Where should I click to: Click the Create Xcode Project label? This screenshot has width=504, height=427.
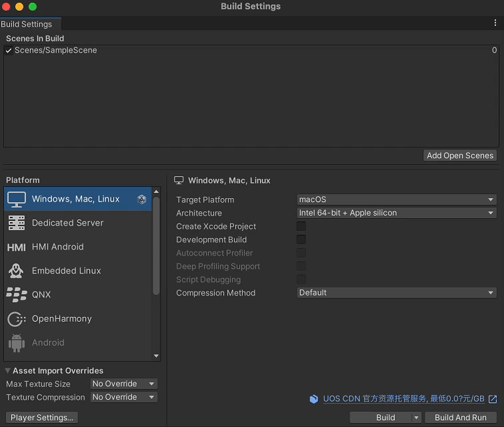tap(216, 227)
